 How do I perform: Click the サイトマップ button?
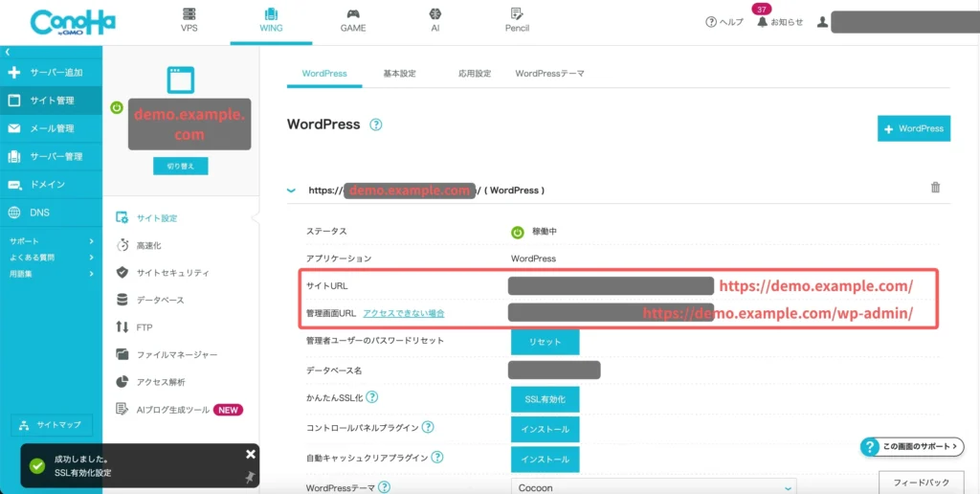[52, 425]
